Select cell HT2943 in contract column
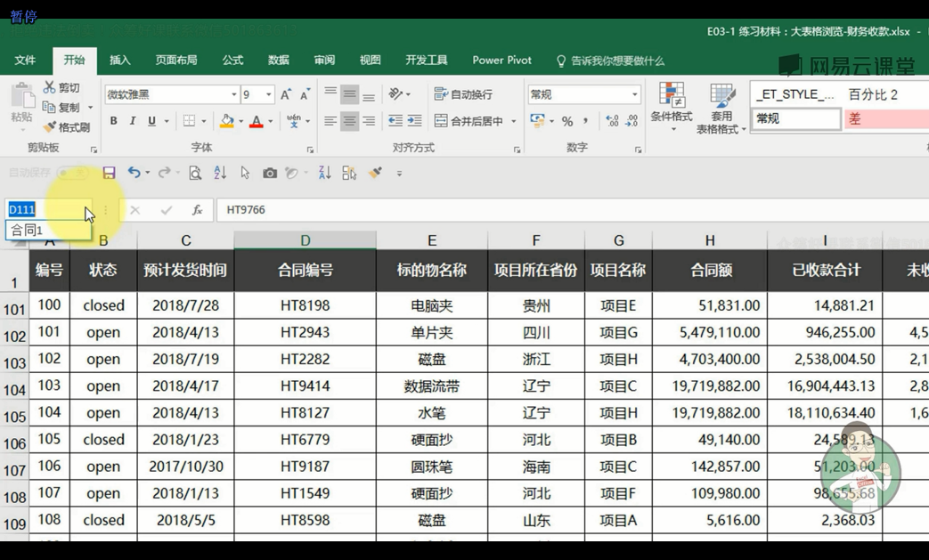This screenshot has width=929, height=560. pos(306,333)
